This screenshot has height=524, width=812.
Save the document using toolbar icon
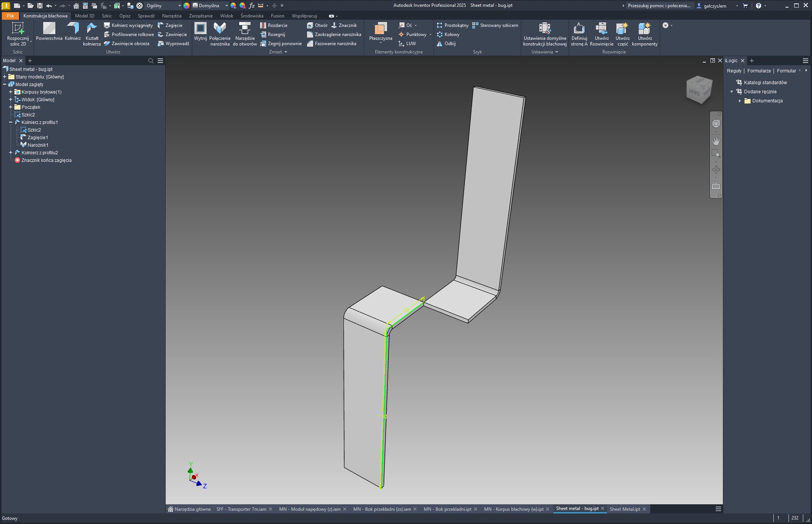pos(39,6)
